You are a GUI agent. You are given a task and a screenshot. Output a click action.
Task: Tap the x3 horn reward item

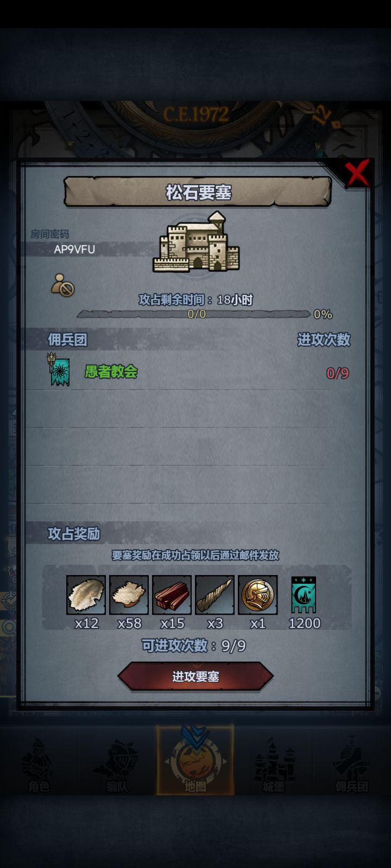click(x=215, y=595)
